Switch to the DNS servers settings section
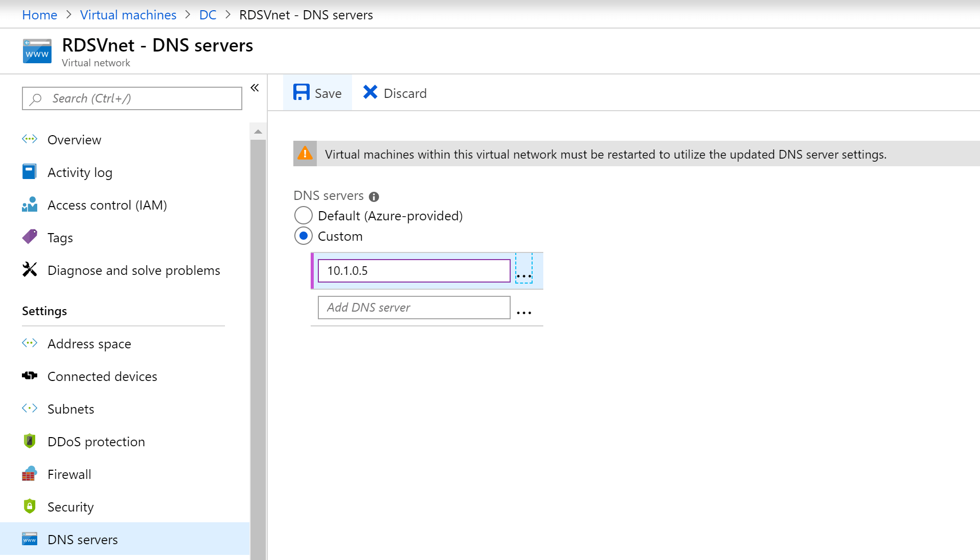 83,539
